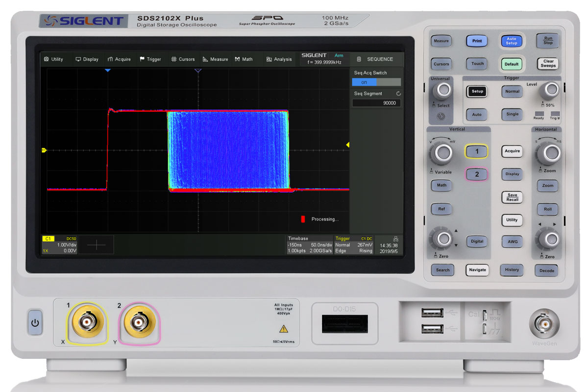
Task: Click the Display front-panel button
Action: pos(512,174)
